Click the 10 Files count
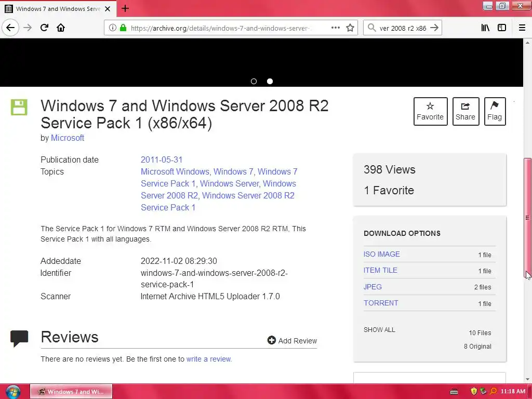Screen dimensions: 532x399 tap(480, 333)
